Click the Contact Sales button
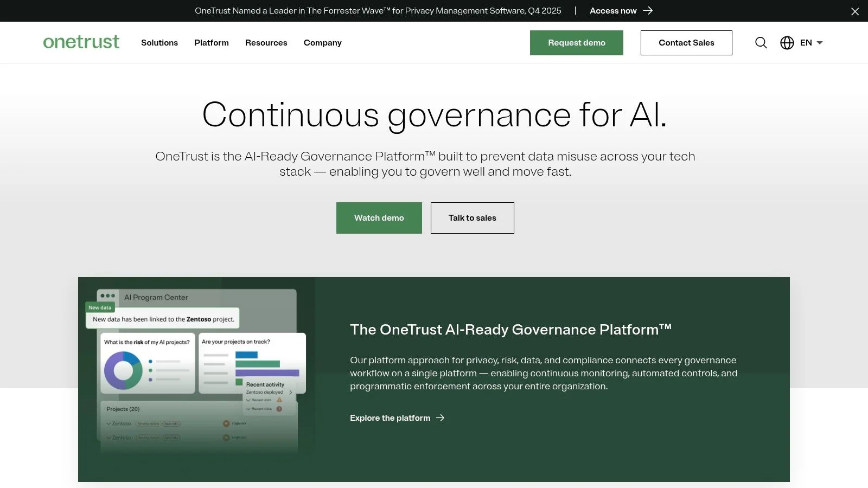 (686, 42)
